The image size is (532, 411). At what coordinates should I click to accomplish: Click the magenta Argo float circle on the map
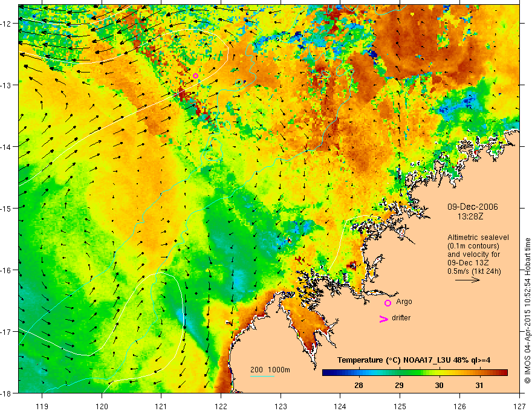click(x=195, y=76)
